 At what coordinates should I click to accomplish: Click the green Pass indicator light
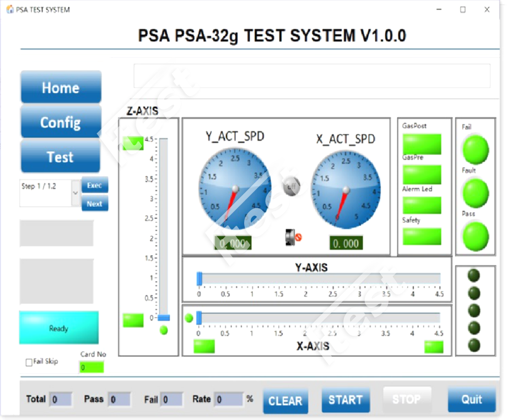click(x=474, y=236)
